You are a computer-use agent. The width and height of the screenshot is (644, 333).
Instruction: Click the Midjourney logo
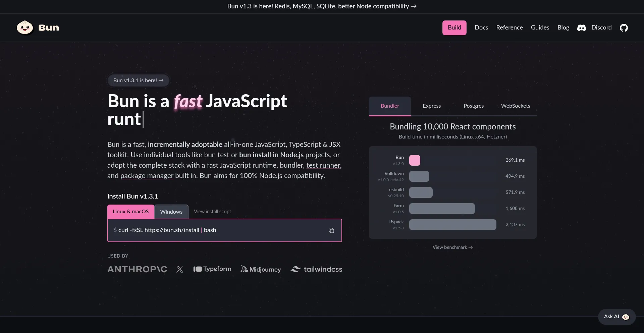(x=261, y=269)
